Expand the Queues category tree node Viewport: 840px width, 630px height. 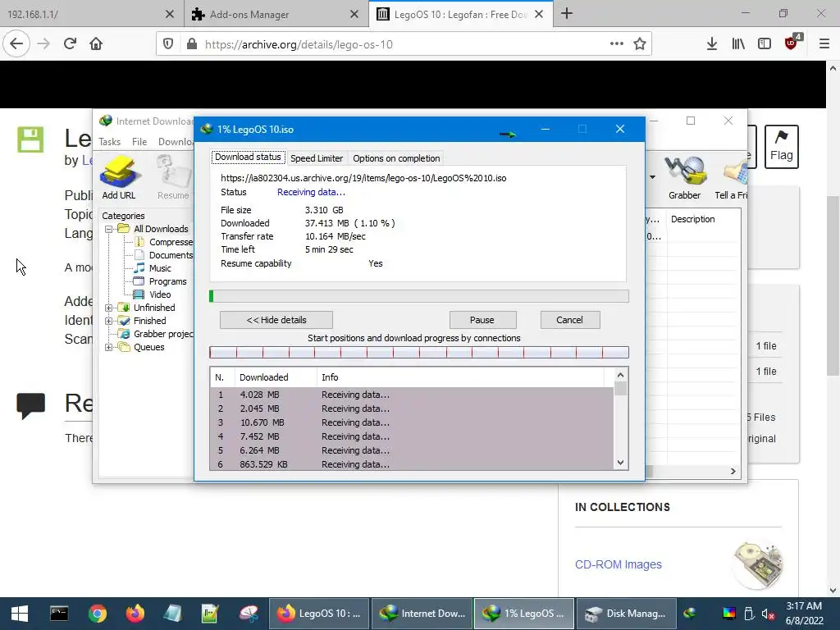coord(109,348)
